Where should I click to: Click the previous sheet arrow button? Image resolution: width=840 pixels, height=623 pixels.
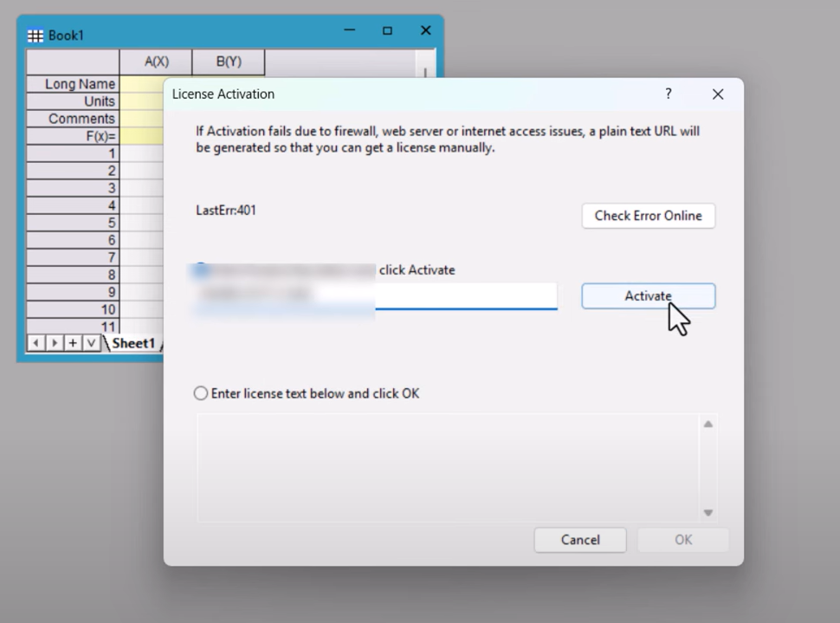pos(36,343)
